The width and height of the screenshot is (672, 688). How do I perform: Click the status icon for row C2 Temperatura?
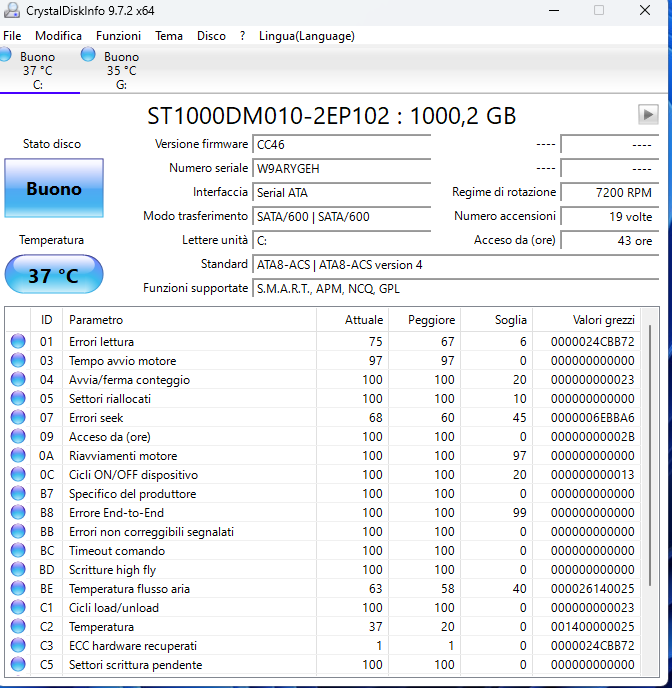tap(18, 626)
